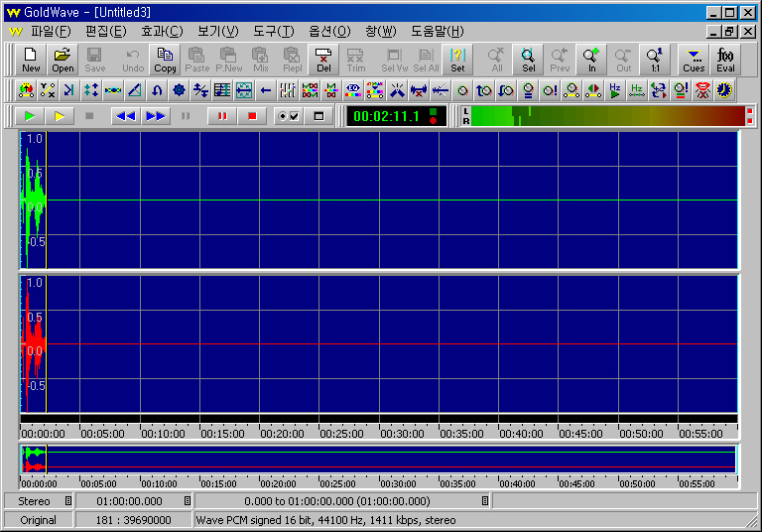This screenshot has width=762, height=532.
Task: Click the teal box with inward arrows icon
Action: [x=244, y=90]
